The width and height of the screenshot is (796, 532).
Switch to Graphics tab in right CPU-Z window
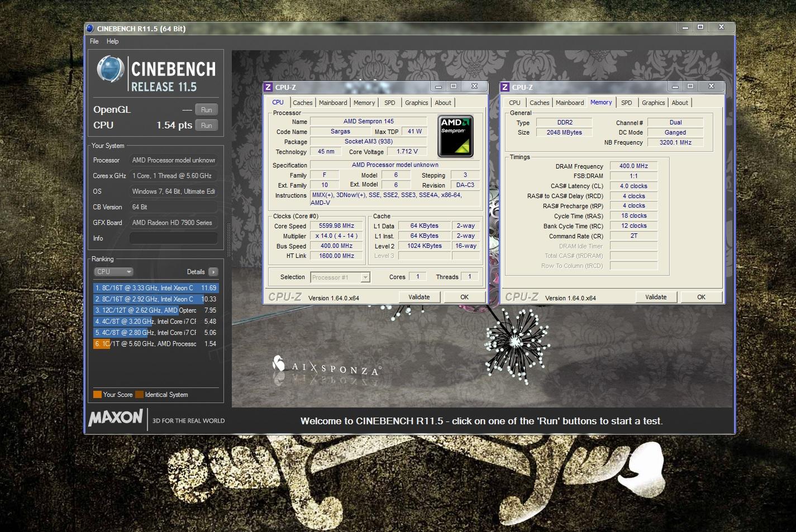(654, 103)
